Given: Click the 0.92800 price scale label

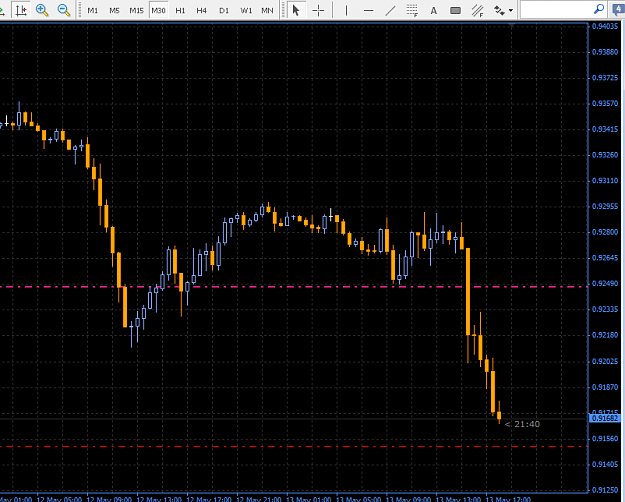Looking at the screenshot, I should click(x=605, y=232).
